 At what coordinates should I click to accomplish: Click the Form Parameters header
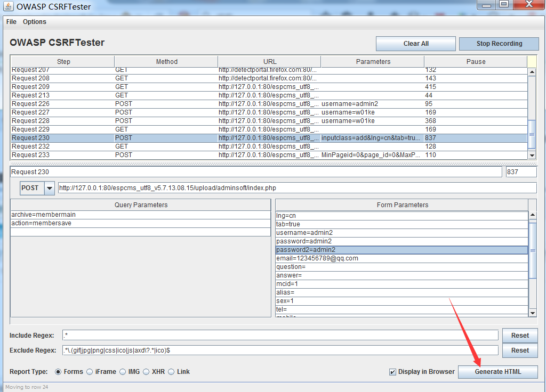point(402,205)
